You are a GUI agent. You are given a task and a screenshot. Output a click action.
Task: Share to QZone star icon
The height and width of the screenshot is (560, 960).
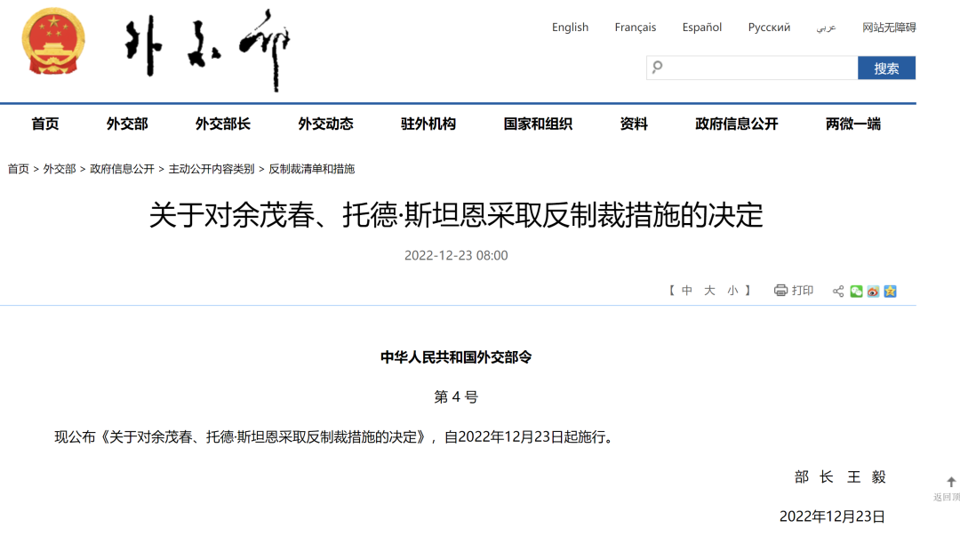coord(890,292)
